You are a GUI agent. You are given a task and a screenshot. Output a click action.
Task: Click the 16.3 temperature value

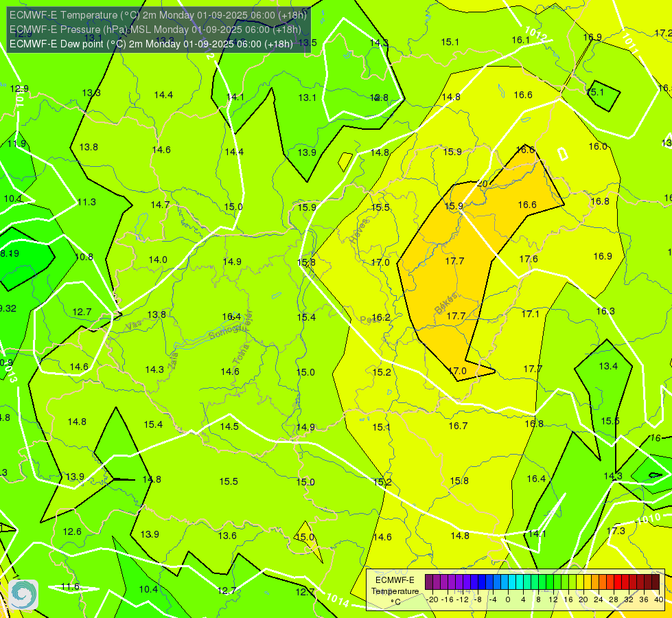[605, 311]
